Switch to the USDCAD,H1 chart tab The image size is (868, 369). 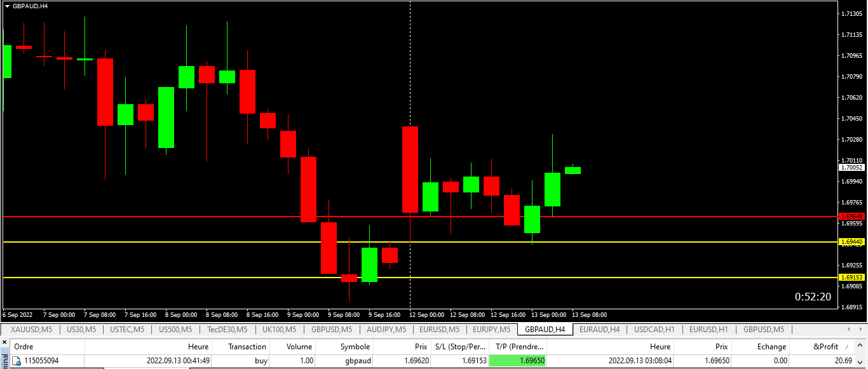(x=654, y=330)
